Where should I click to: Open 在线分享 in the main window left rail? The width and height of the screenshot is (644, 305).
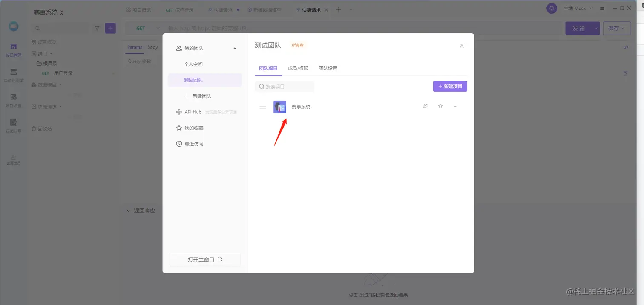click(x=14, y=126)
